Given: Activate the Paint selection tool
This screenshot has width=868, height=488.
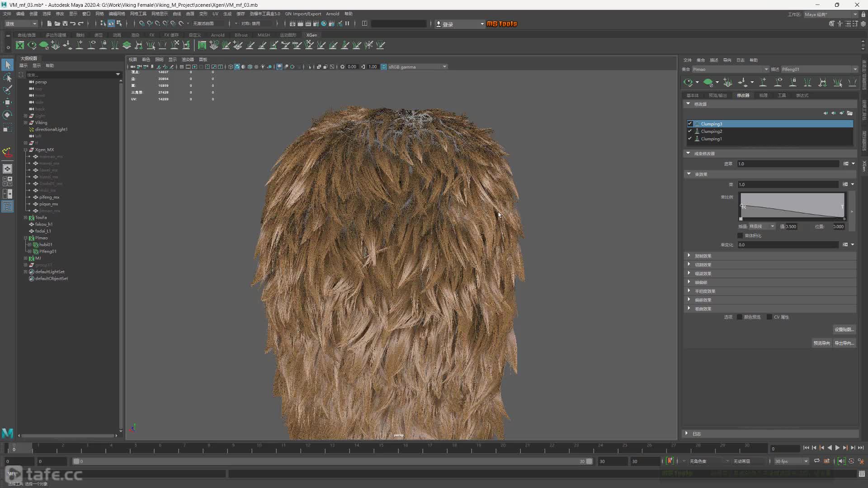Looking at the screenshot, I should 8,90.
